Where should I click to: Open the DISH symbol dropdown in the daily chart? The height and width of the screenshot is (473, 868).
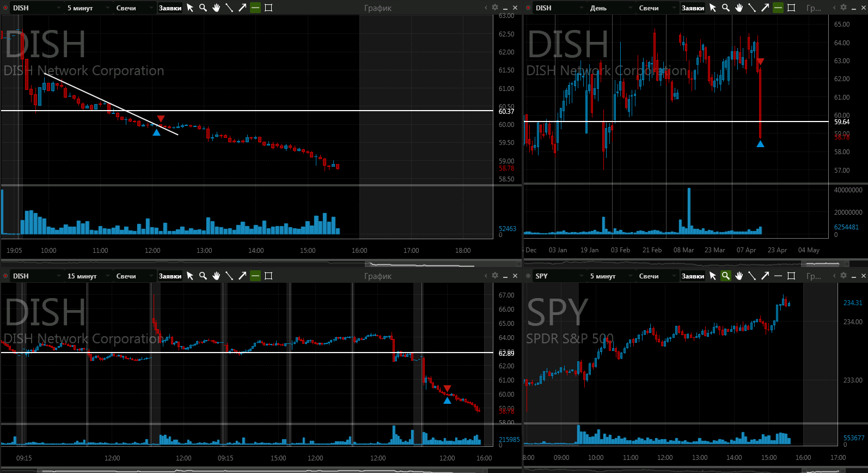pos(559,8)
